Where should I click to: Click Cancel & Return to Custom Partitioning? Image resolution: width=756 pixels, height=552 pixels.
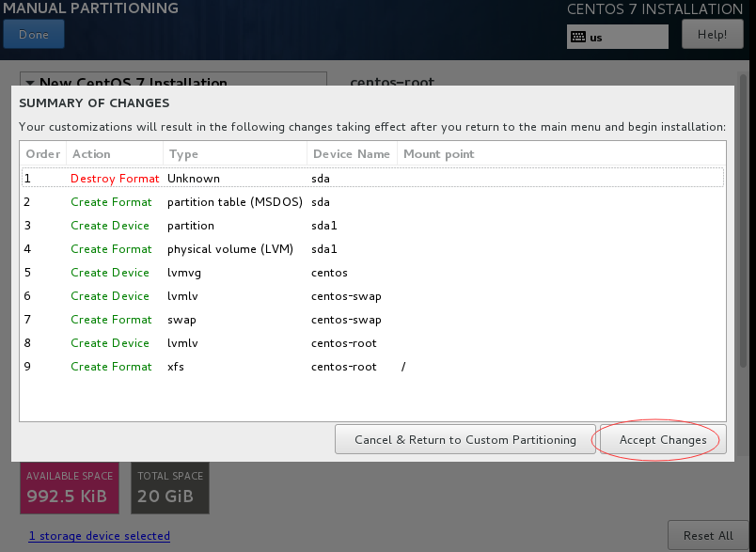tap(465, 440)
